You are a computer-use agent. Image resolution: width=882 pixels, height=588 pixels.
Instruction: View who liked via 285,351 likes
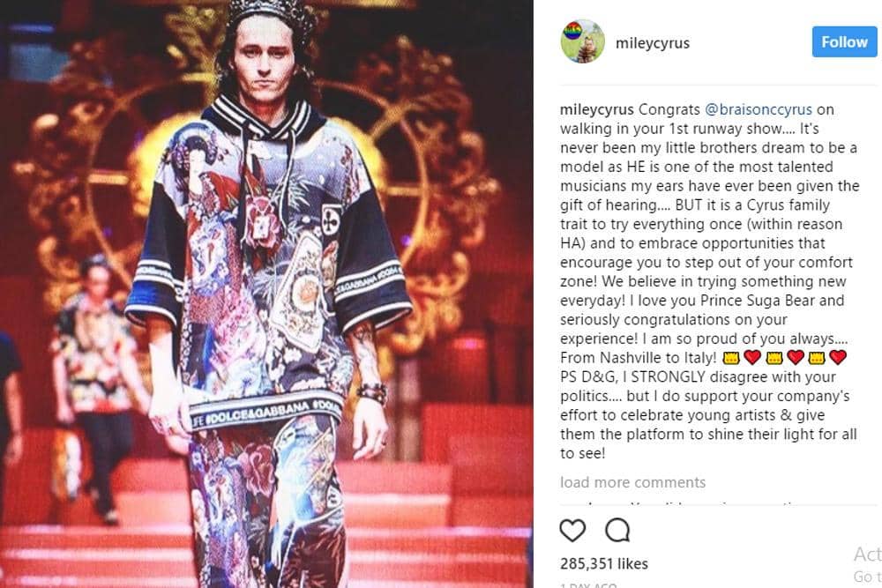(x=604, y=564)
